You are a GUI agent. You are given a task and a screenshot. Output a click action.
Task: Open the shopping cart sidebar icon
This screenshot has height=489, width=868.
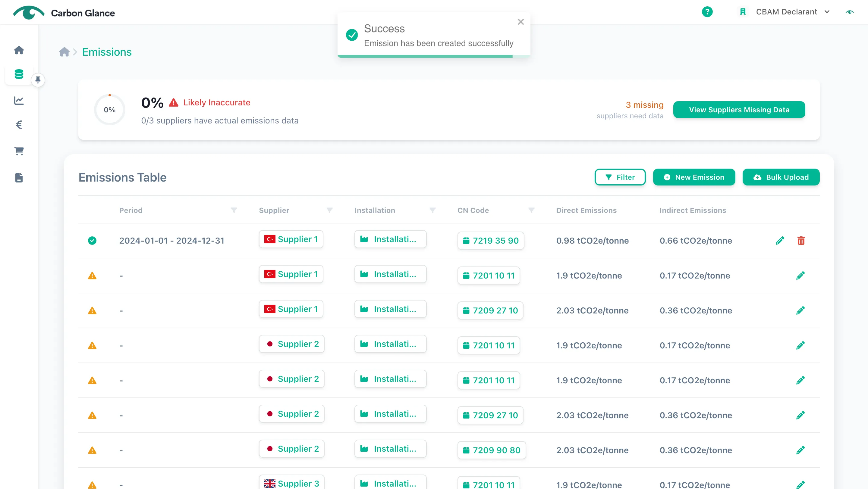(19, 151)
